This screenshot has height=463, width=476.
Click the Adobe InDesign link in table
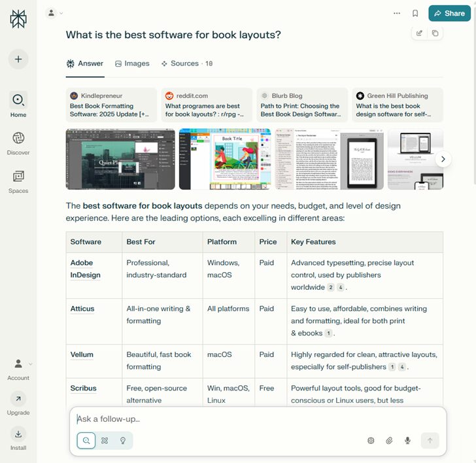[85, 269]
